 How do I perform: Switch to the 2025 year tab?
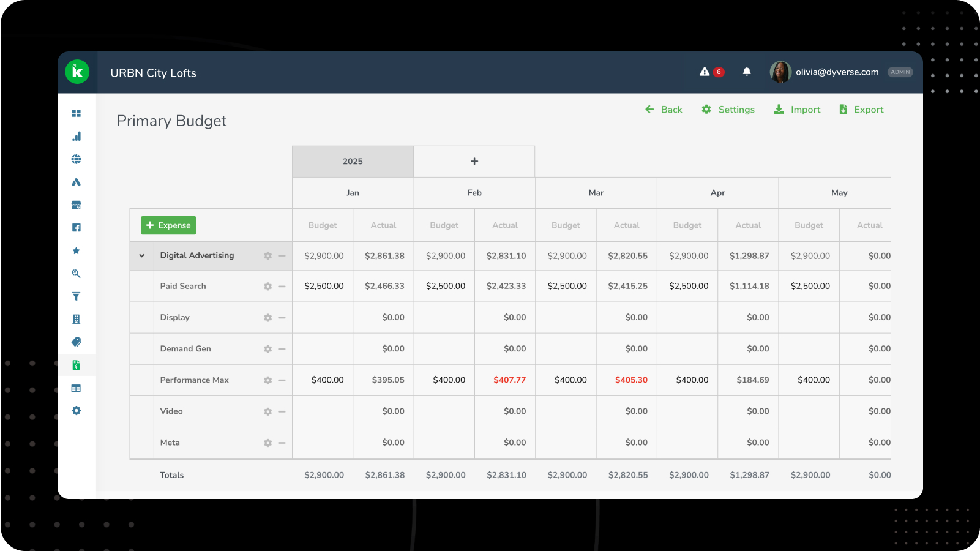tap(353, 161)
